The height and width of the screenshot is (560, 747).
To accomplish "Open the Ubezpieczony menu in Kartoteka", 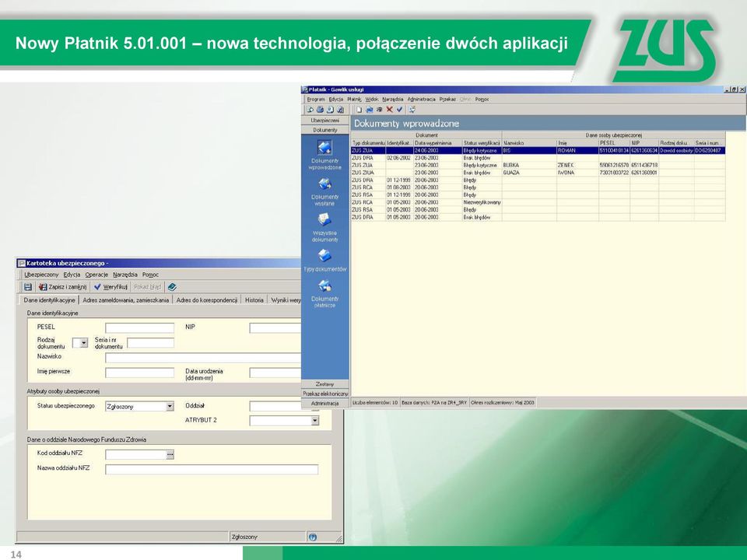I will point(41,275).
